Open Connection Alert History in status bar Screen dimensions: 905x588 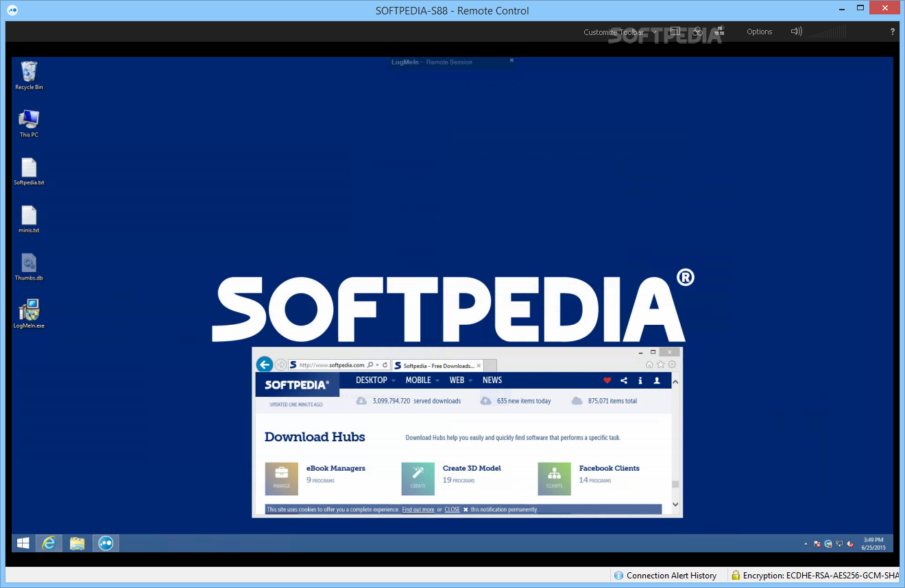[665, 576]
